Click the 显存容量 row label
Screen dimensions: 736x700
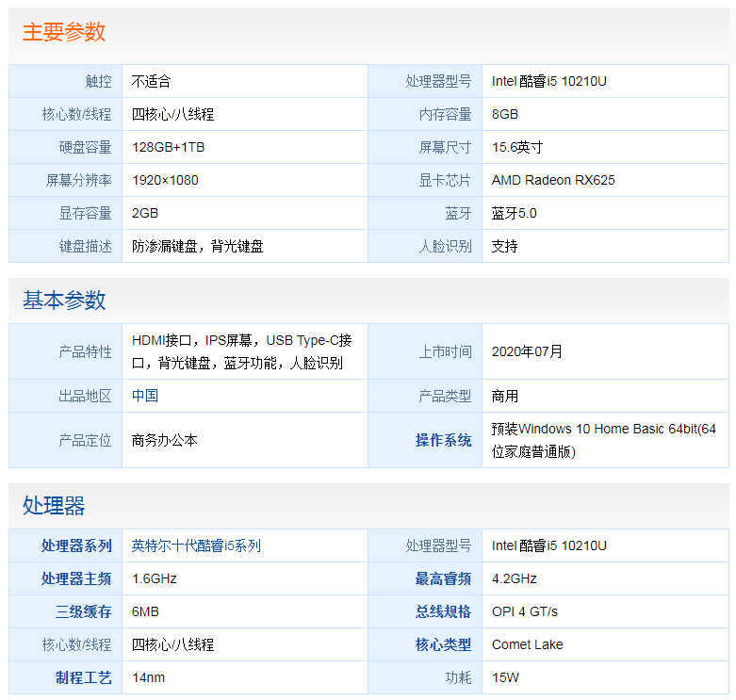[85, 213]
